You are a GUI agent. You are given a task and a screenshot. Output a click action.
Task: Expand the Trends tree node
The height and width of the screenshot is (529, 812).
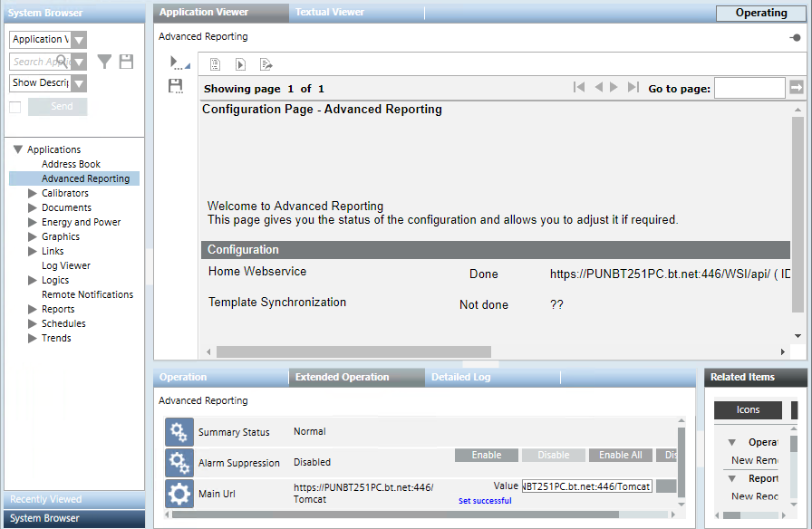click(x=33, y=338)
